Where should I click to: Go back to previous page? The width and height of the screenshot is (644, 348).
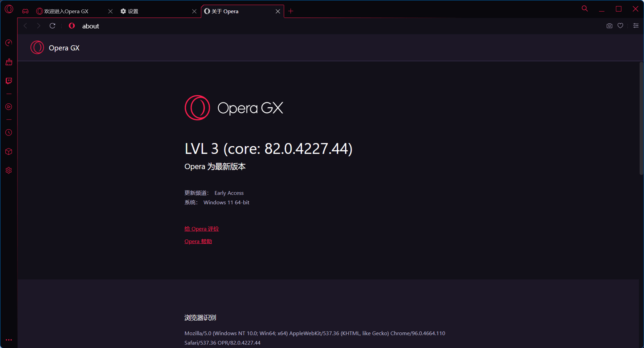point(25,26)
